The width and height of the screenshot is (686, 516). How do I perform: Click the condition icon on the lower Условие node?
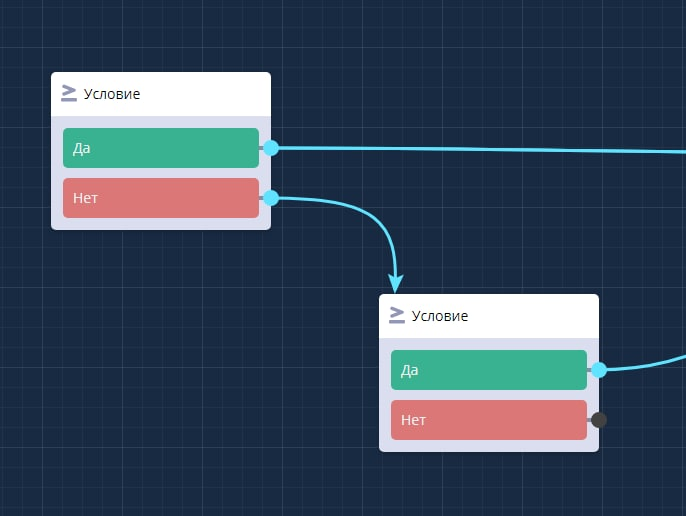point(397,315)
